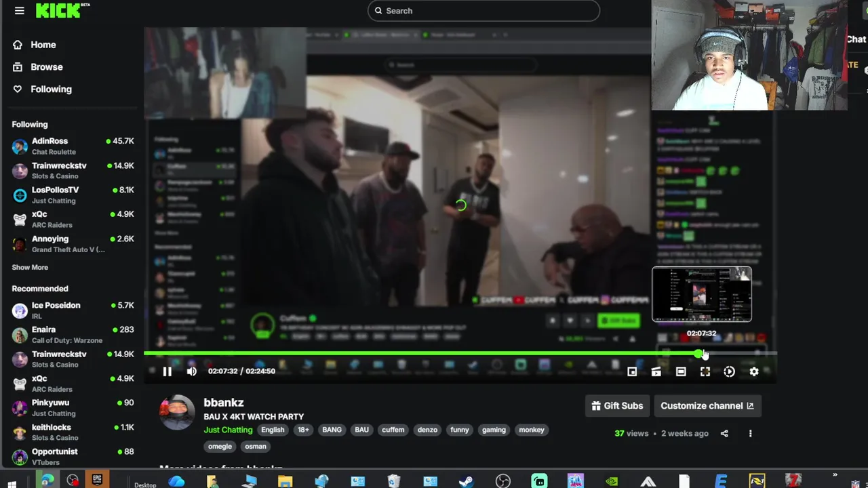Click the Ice Poseidon avatar icon

point(20,310)
